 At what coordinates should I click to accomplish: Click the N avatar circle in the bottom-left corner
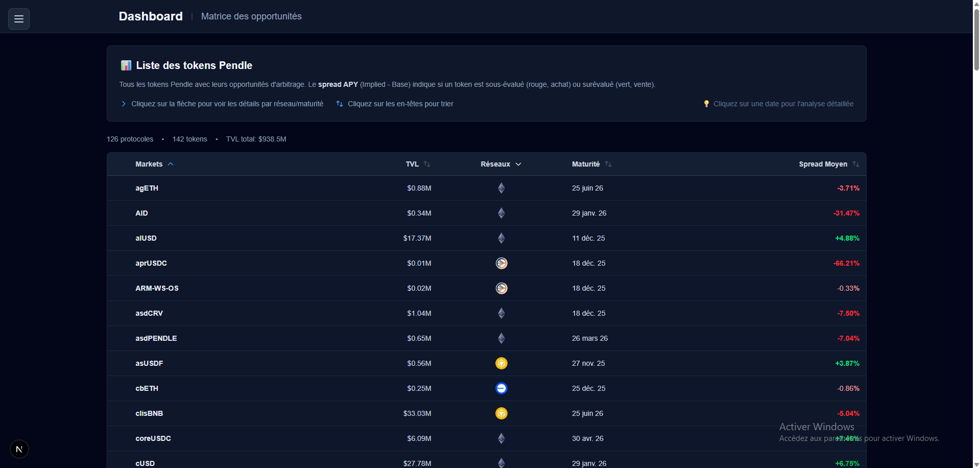coord(19,449)
